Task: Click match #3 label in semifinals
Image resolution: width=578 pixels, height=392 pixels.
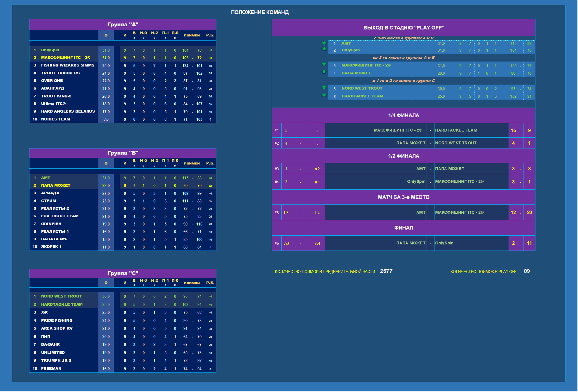Action: (276, 169)
